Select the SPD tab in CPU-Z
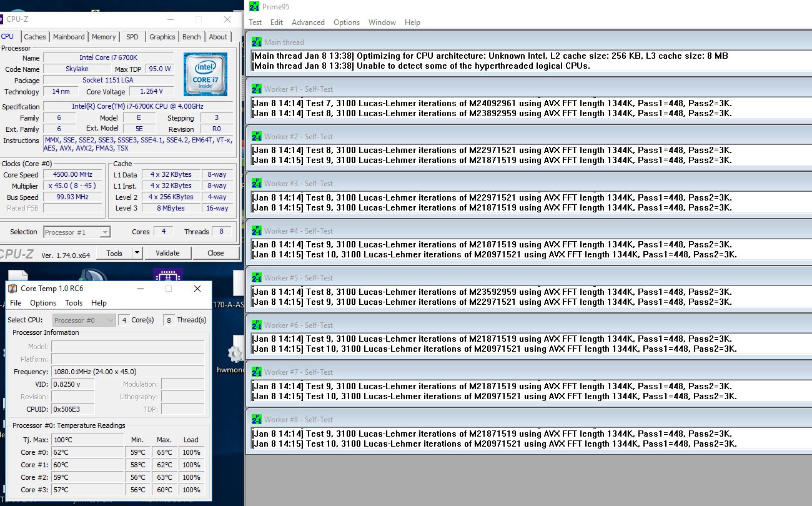Image resolution: width=812 pixels, height=506 pixels. click(x=132, y=37)
